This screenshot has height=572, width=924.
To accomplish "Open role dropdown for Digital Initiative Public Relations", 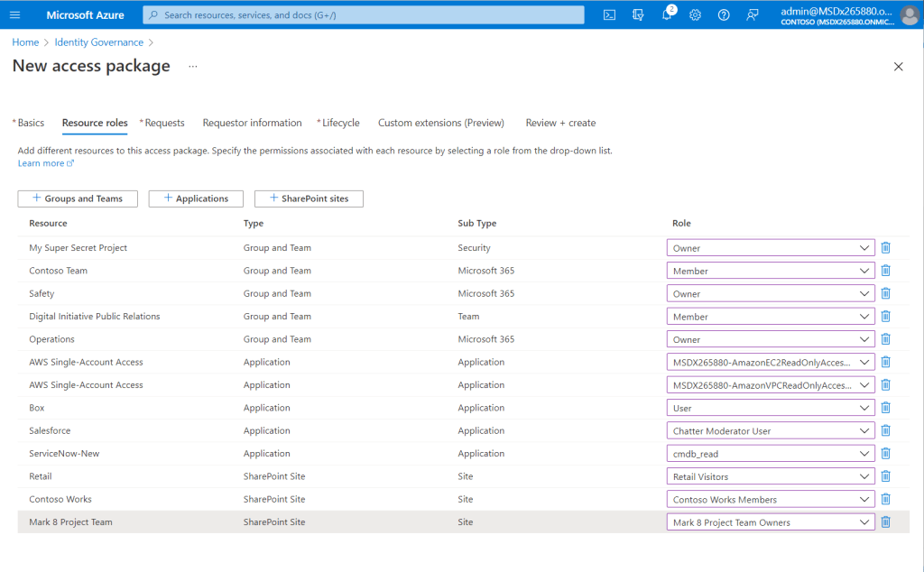I will click(x=771, y=317).
